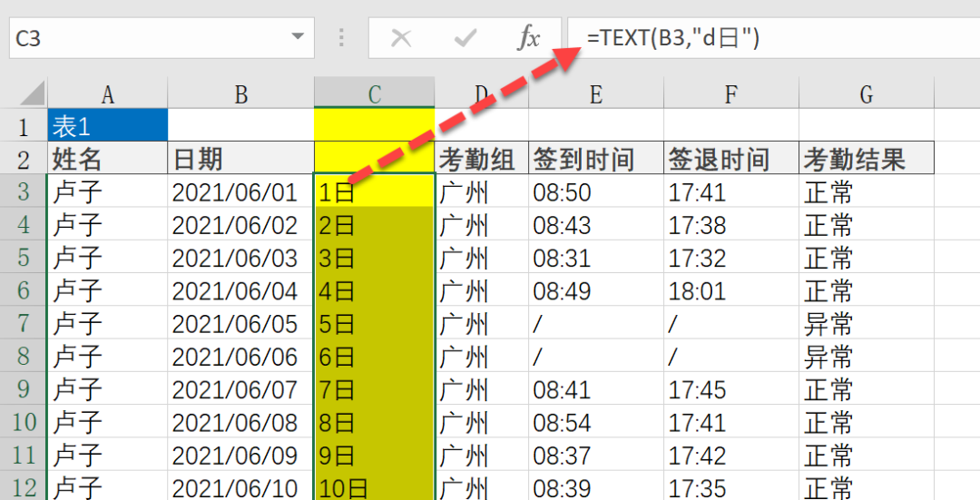Click the Select All corner triangle
The height and width of the screenshot is (500, 980).
[x=31, y=93]
